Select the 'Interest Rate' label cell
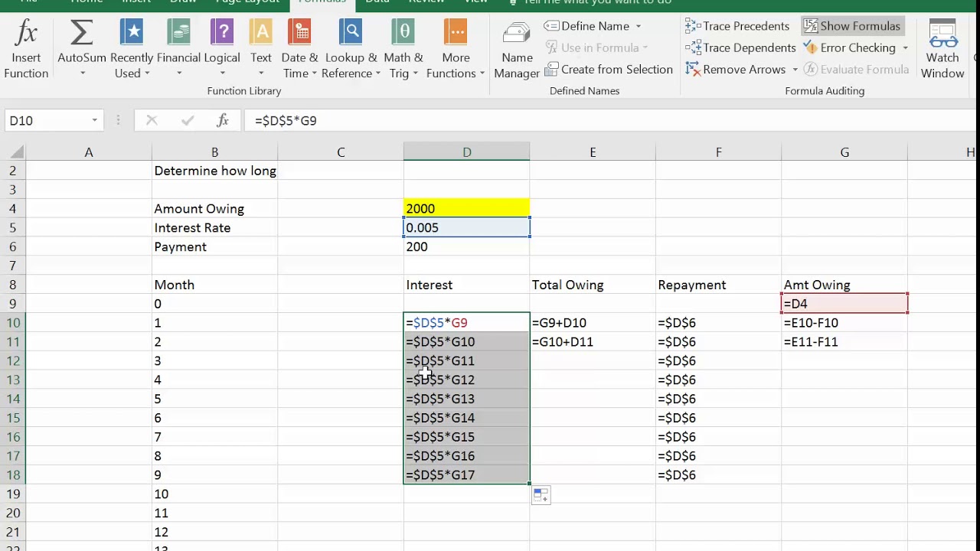This screenshot has width=980, height=551. [x=214, y=227]
